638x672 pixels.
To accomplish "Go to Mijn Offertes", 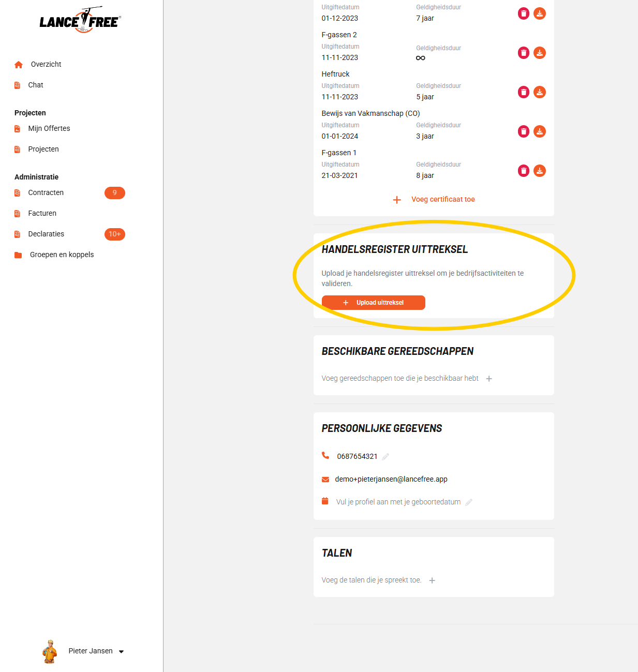I will pos(49,128).
